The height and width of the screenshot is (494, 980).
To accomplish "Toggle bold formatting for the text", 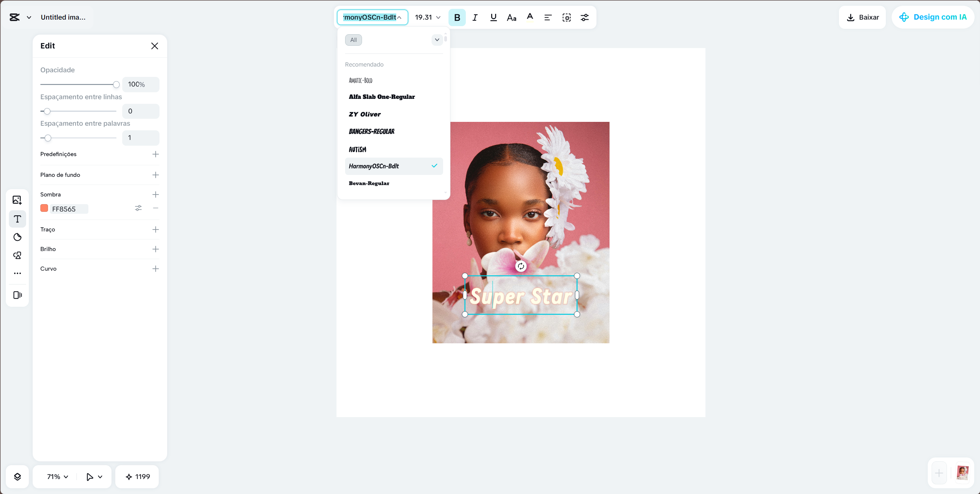I will (457, 17).
